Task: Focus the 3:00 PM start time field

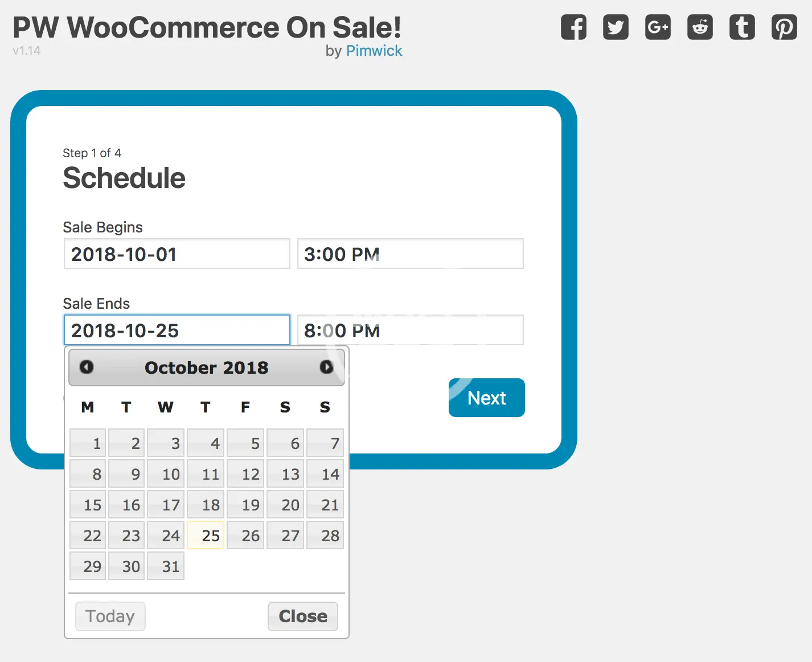Action: (410, 254)
